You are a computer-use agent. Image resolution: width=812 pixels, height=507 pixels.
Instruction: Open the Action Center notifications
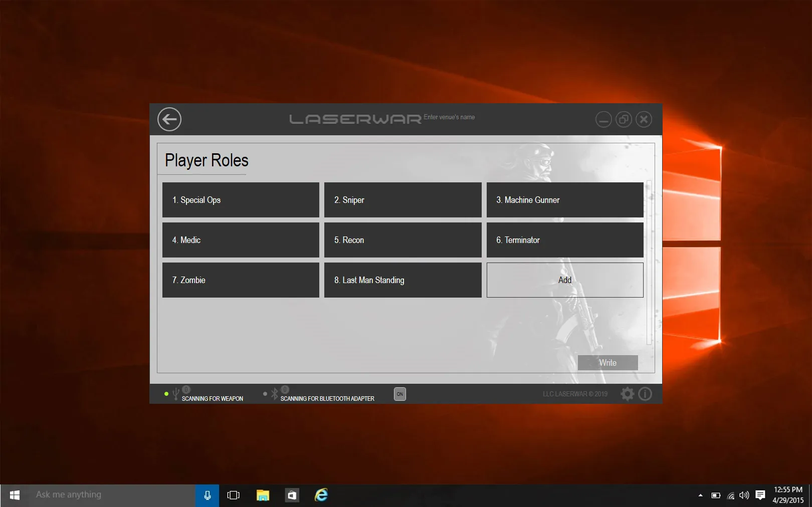coord(760,495)
